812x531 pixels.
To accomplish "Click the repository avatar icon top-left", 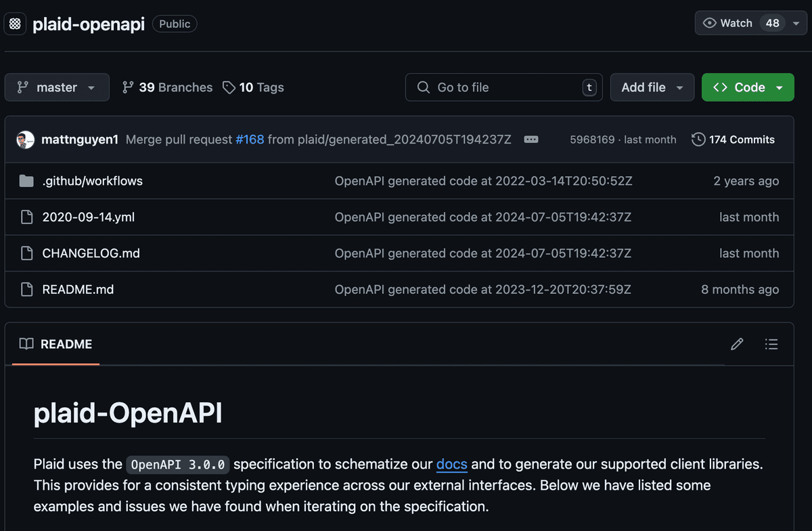I will coord(14,22).
